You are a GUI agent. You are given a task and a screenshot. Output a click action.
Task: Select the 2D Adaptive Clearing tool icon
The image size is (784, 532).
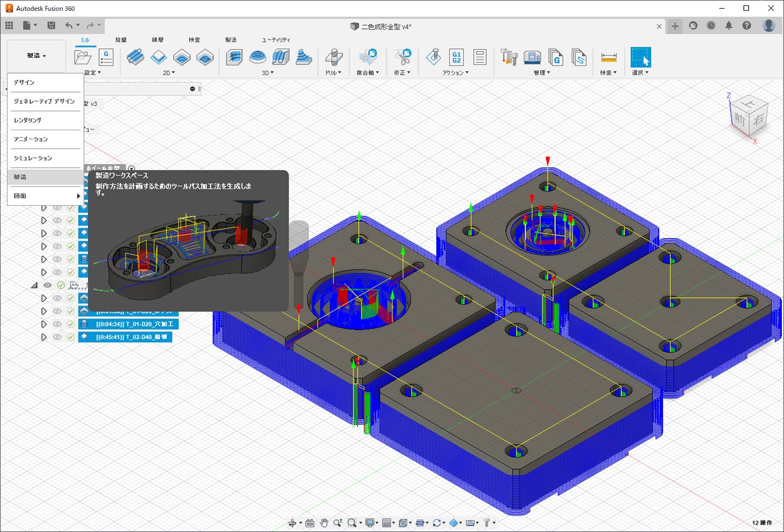[x=135, y=57]
